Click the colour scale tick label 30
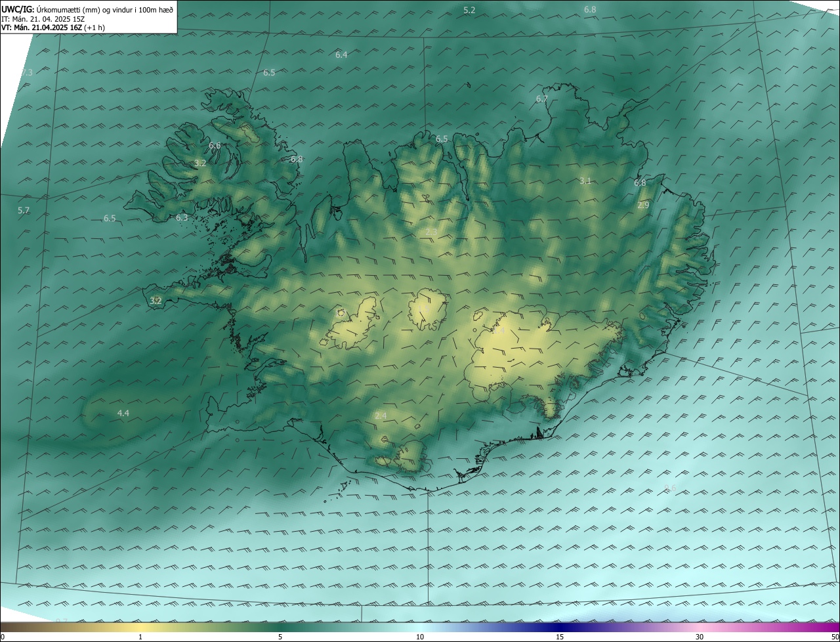The image size is (840, 642). [x=700, y=637]
